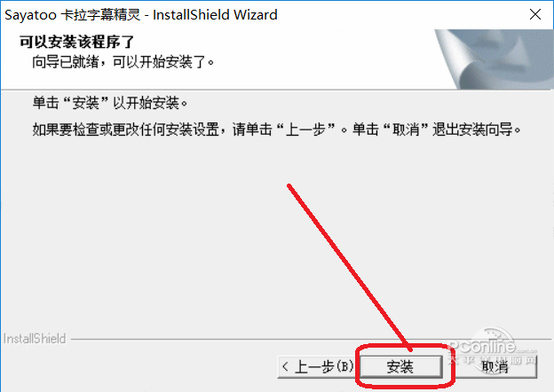Click the paragraph starting with 如果要检查或更改
The width and height of the screenshot is (554, 392).
pyautogui.click(x=277, y=129)
